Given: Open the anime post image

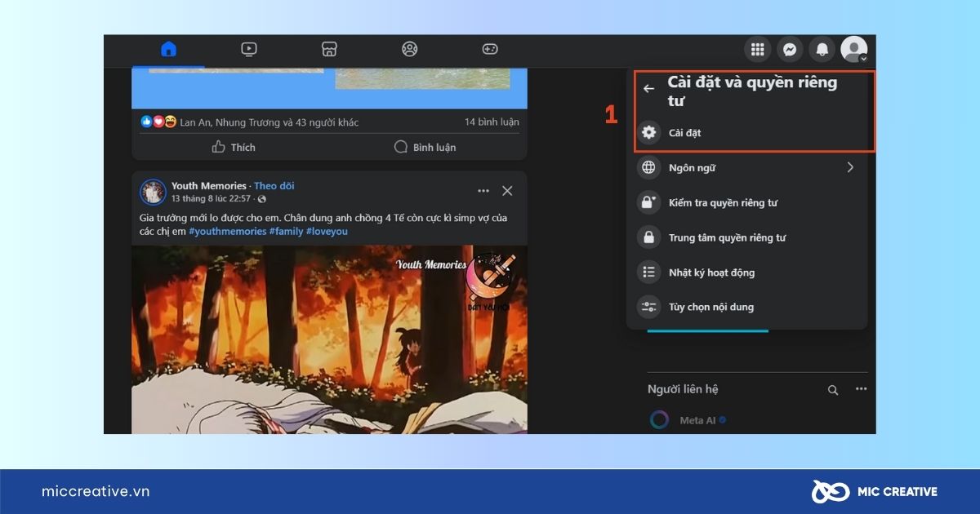Looking at the screenshot, I should tap(329, 339).
